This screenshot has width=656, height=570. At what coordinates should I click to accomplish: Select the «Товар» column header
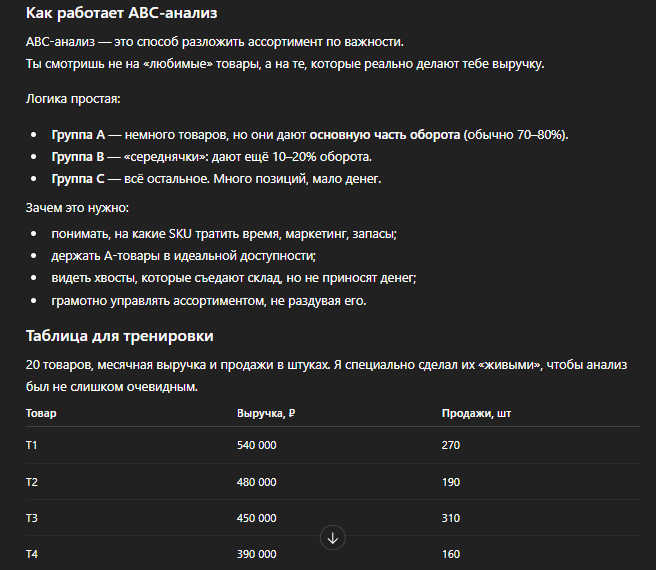(x=41, y=413)
